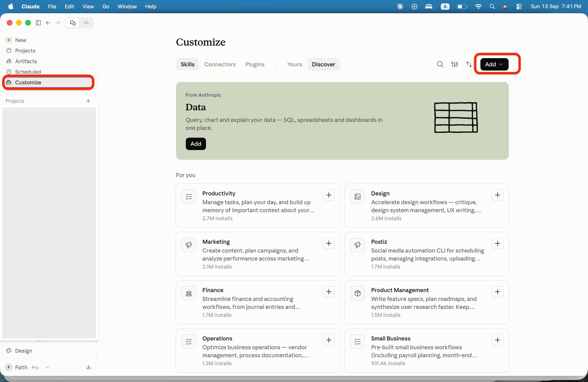Go back with the left arrow
The image size is (588, 382).
48,23
